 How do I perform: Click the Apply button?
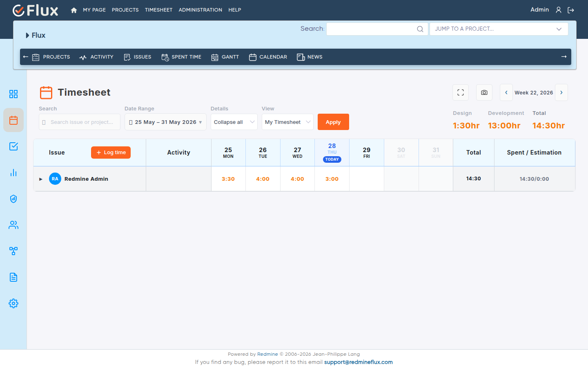click(333, 122)
